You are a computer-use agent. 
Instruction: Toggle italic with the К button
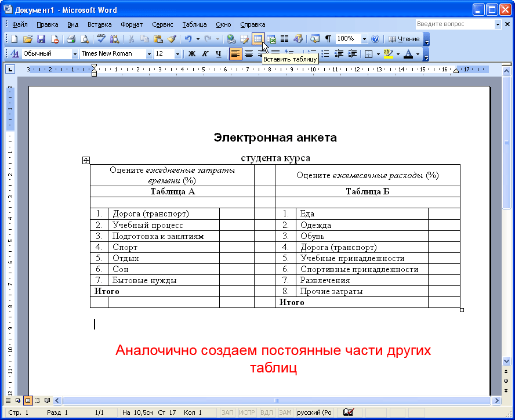[x=205, y=53]
